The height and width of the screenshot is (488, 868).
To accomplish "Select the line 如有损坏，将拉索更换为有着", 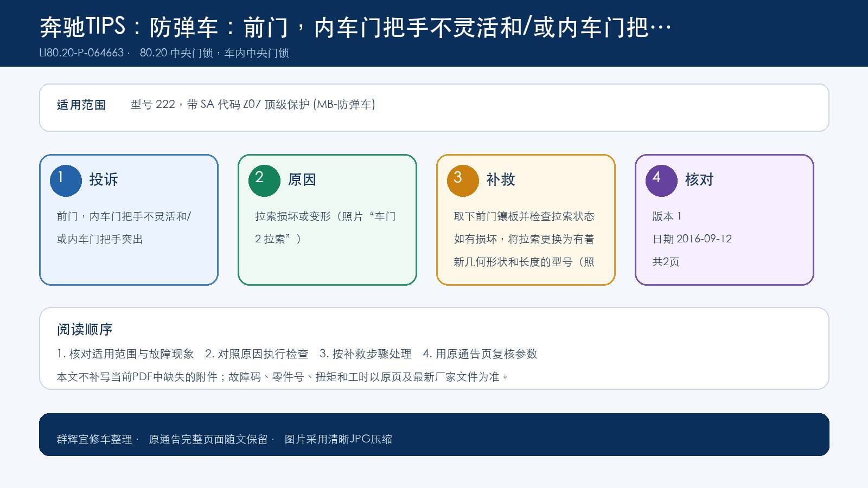I will tap(524, 239).
